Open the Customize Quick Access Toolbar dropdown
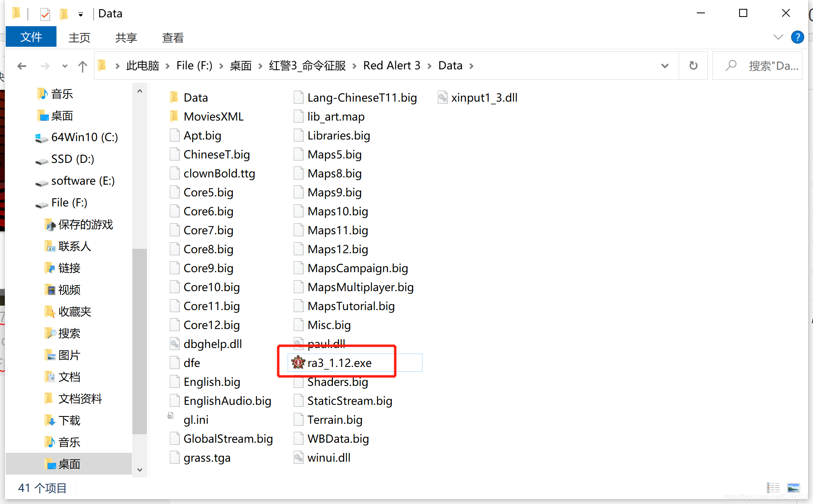The image size is (813, 504). [81, 15]
